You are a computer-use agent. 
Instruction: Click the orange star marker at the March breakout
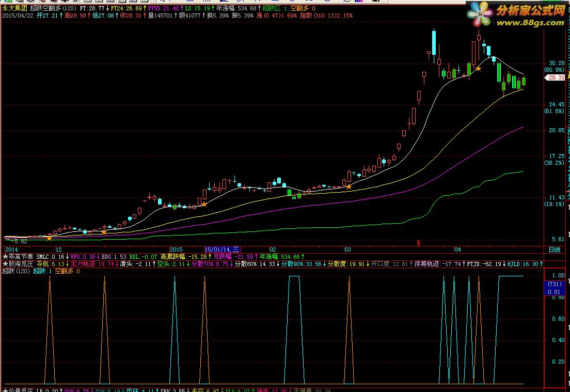[x=349, y=186]
